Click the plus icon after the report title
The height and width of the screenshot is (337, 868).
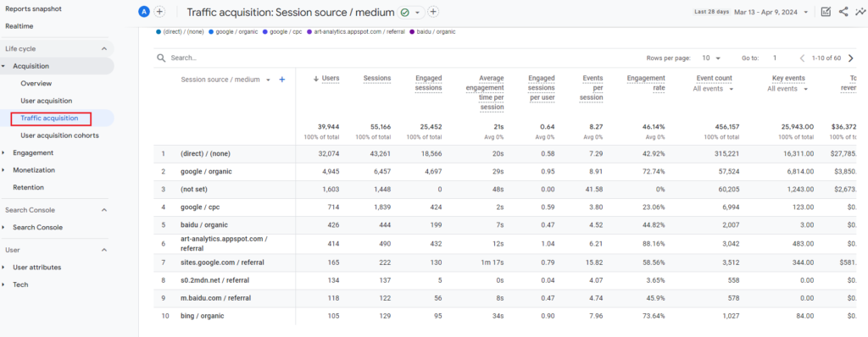click(x=433, y=12)
